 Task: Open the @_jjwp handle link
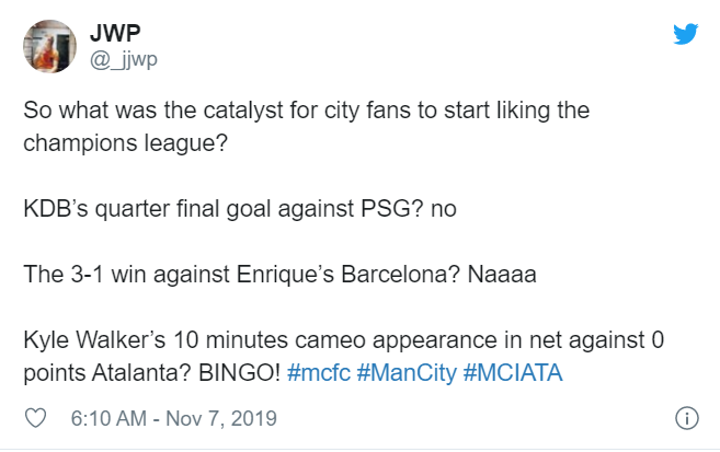(x=124, y=59)
